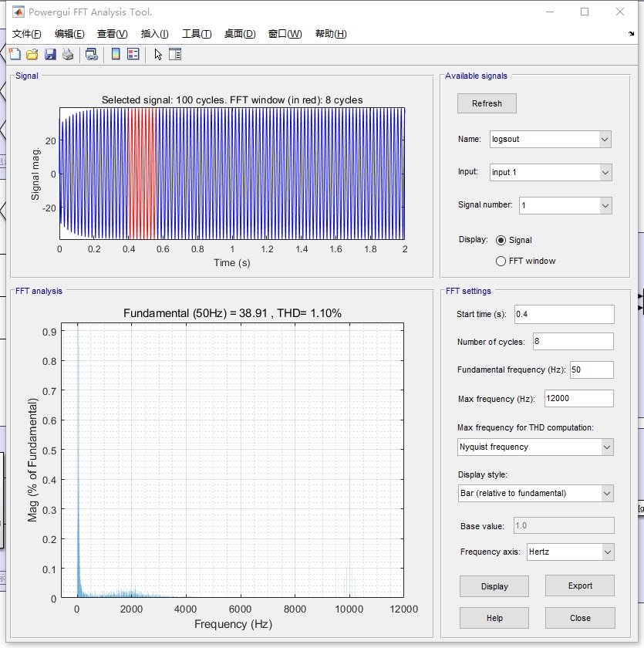This screenshot has width=644, height=648.
Task: Open the 插入(I) menu
Action: 154,34
